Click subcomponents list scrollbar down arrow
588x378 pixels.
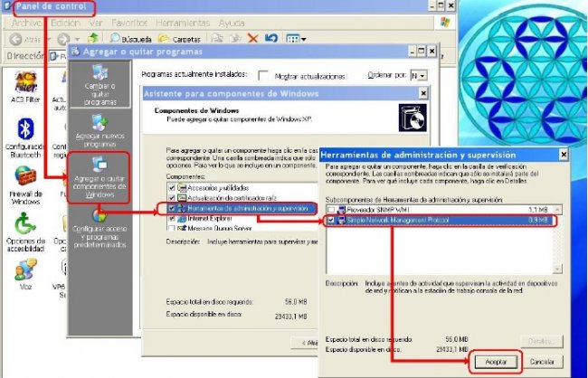pyautogui.click(x=557, y=269)
